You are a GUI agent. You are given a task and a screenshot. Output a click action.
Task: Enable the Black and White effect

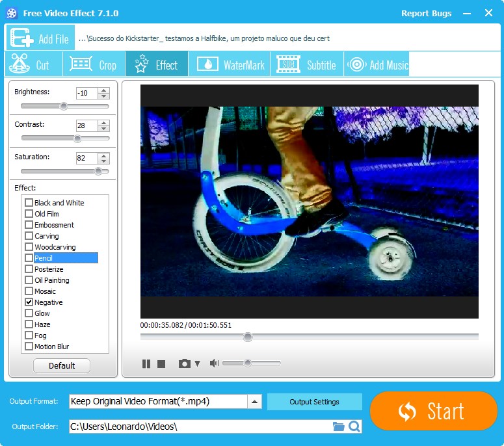pos(29,202)
